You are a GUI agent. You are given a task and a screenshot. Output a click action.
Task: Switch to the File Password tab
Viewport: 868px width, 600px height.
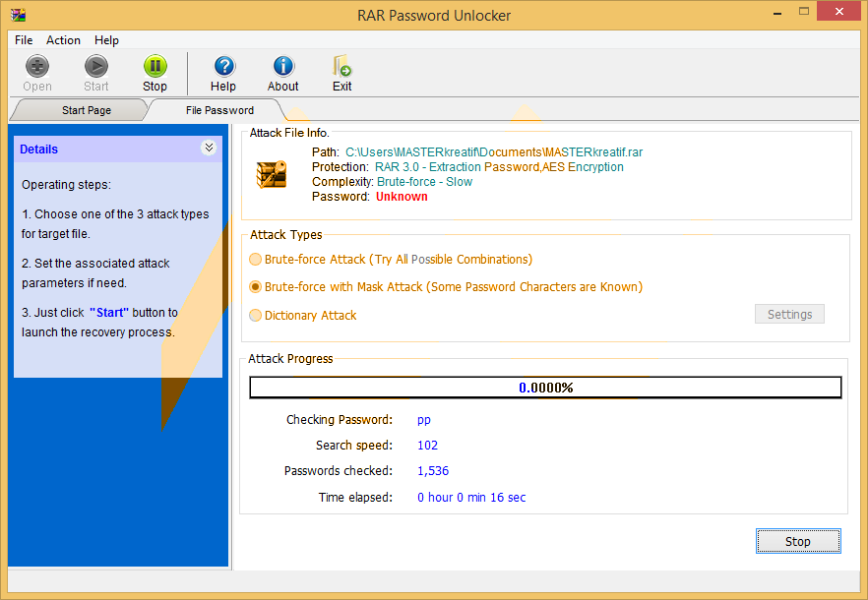click(x=219, y=110)
